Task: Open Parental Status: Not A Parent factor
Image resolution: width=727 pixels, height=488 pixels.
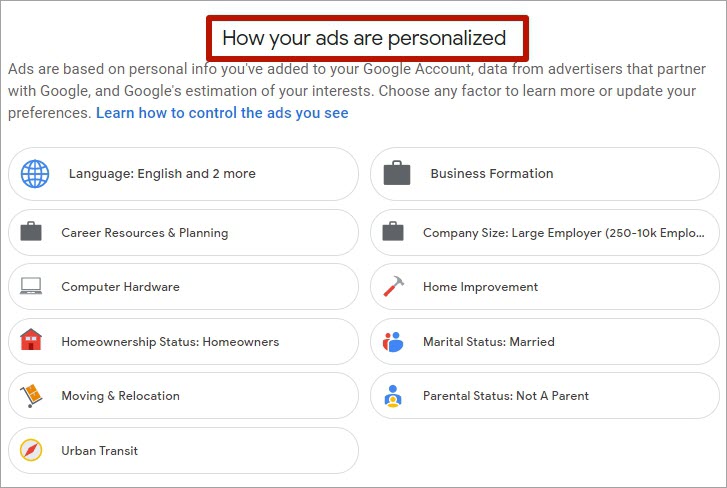Action: (x=545, y=396)
